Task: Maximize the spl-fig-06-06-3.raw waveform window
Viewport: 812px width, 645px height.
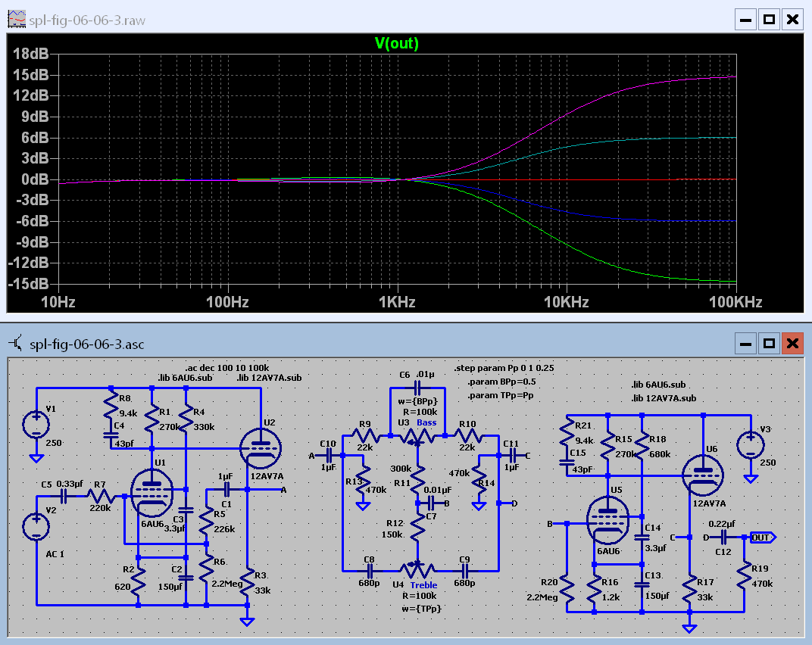Action: coord(769,19)
